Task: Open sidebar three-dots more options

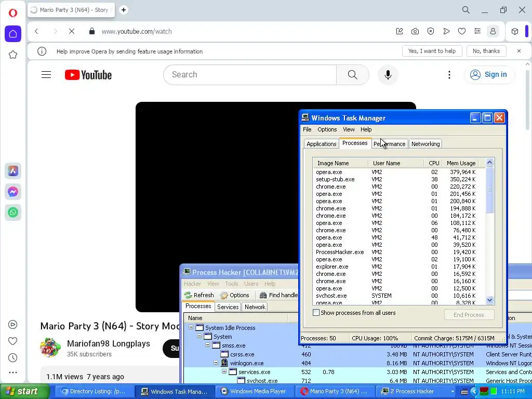Action: pos(12,373)
